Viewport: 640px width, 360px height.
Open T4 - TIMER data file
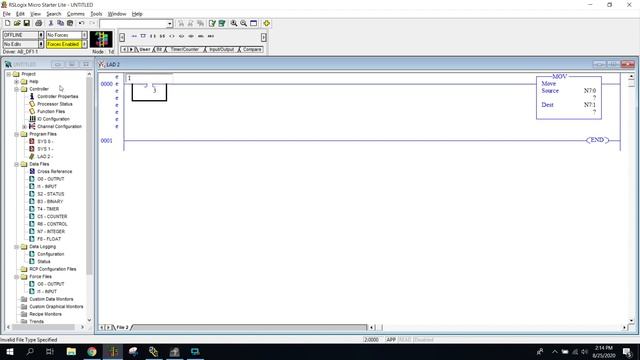[48, 209]
